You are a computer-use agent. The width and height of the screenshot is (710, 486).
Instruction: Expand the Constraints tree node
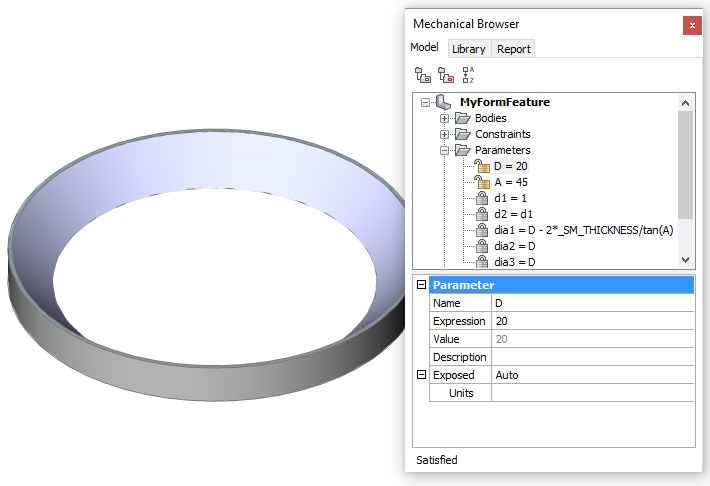(444, 134)
